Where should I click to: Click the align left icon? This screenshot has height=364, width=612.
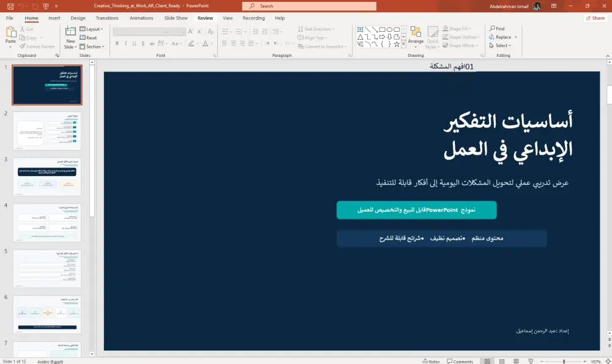[225, 43]
